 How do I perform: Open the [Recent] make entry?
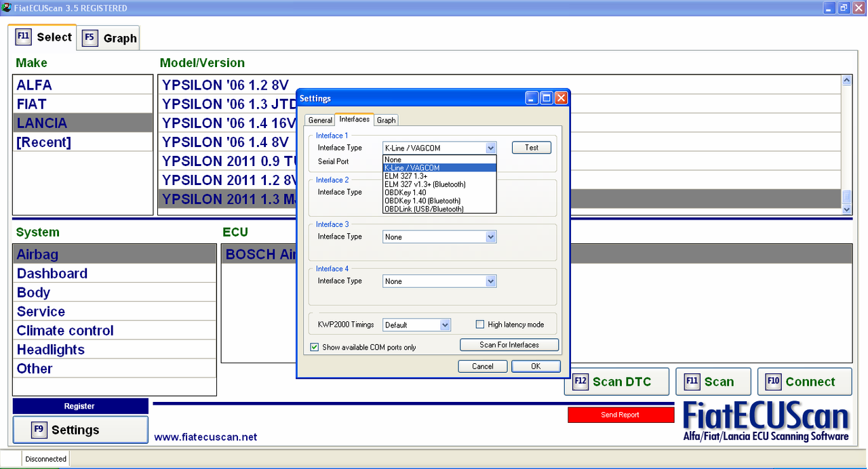pos(83,142)
